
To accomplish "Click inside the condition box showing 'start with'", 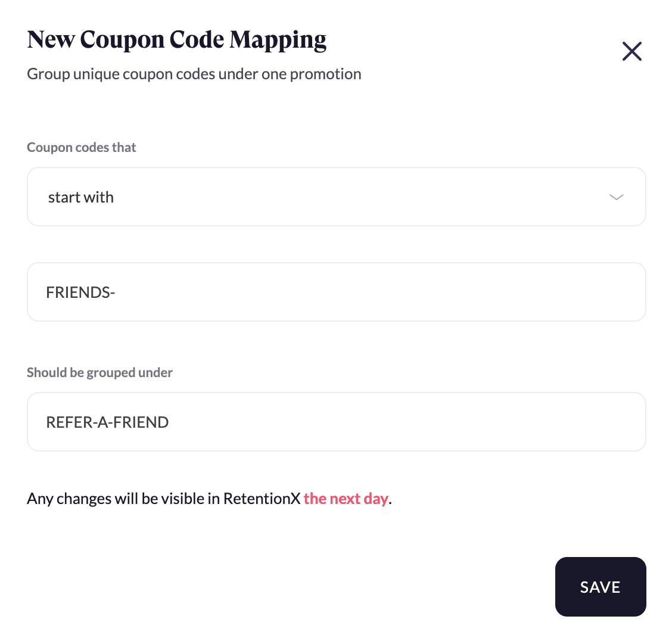I will pyautogui.click(x=238, y=197).
